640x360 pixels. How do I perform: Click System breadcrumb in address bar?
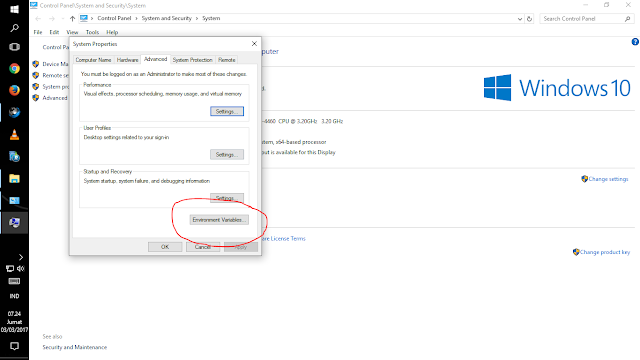(211, 18)
